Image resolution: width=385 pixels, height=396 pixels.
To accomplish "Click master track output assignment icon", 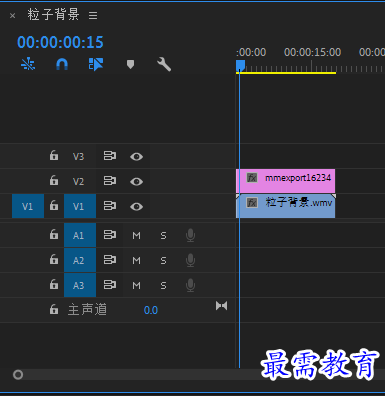I will (221, 306).
